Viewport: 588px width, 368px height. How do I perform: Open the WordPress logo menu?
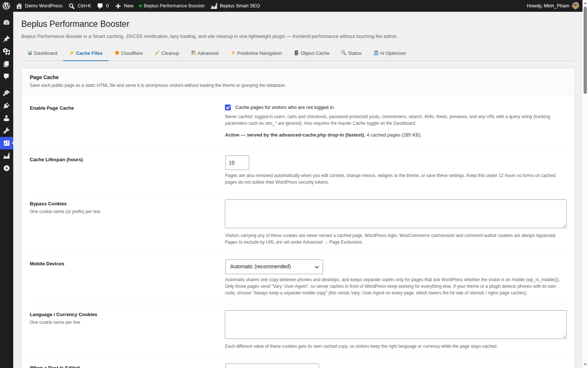6,6
